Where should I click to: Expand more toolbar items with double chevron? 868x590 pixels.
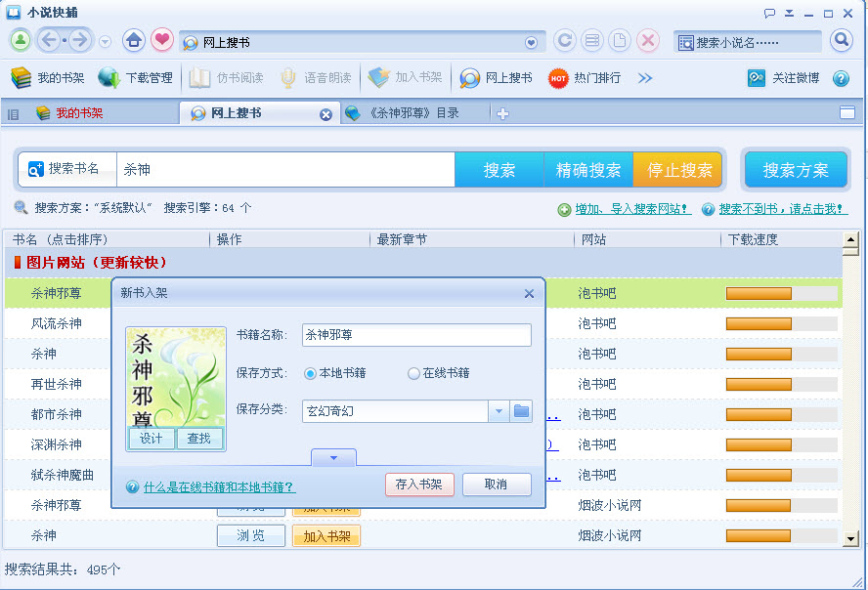(x=645, y=78)
